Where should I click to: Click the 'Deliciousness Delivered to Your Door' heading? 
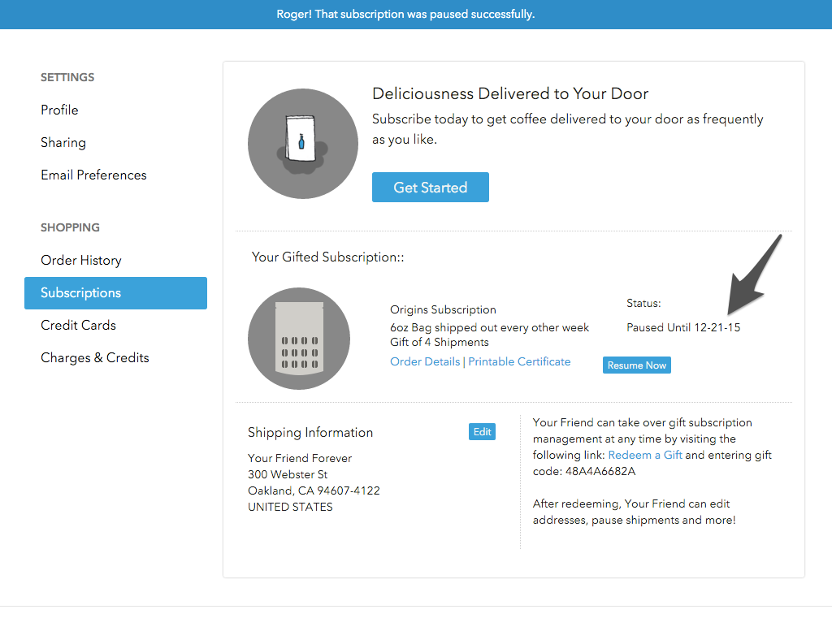click(x=510, y=94)
